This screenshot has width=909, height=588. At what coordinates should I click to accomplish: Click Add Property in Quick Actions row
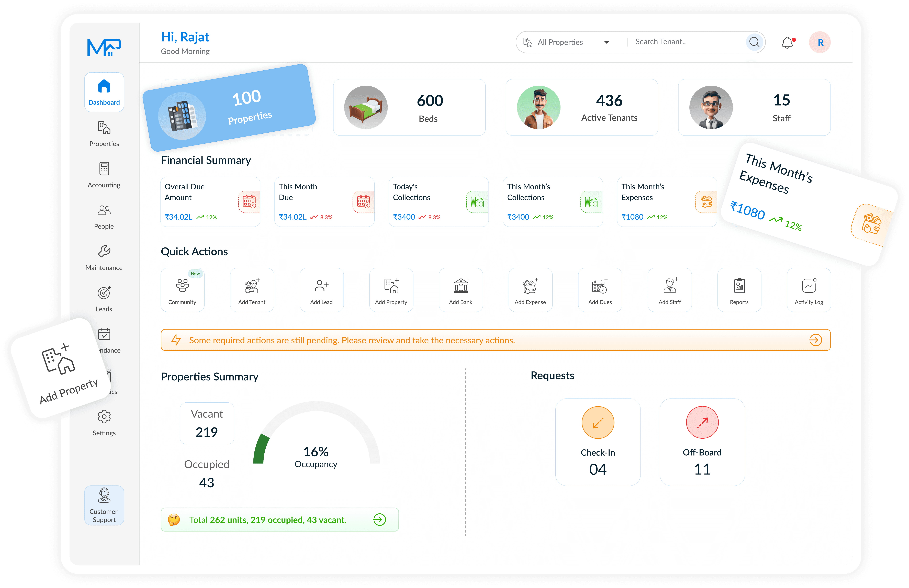[391, 290]
